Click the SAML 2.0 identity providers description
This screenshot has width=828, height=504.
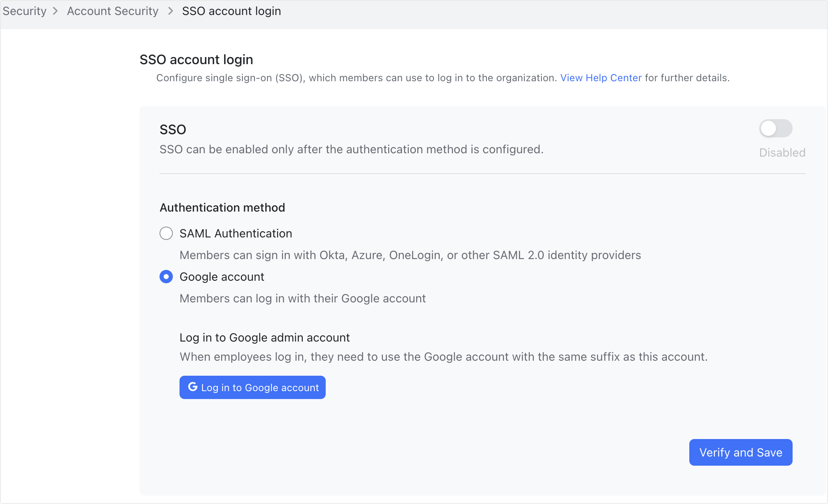coord(410,255)
